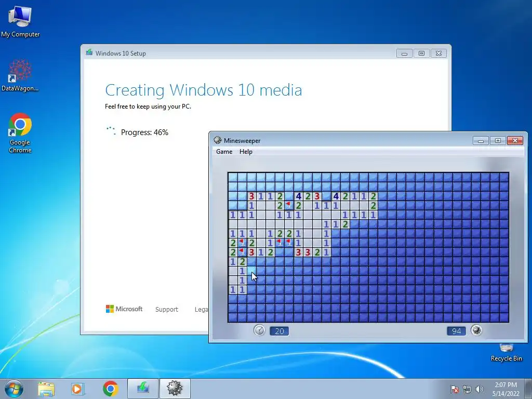This screenshot has height=399, width=532.
Task: Click the clock timer icon in Minesweeper
Action: (260, 330)
